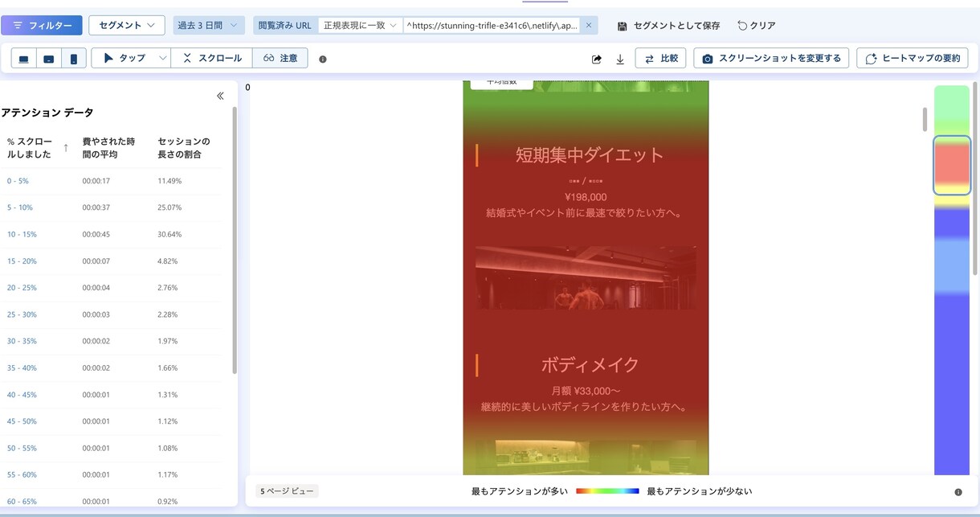Switch to the タップ heatmap tab
Viewport: 980px width, 517px height.
(125, 59)
